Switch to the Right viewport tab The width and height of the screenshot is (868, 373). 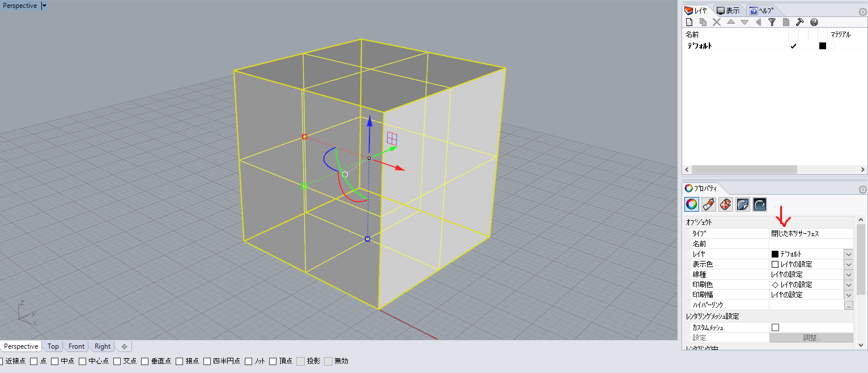(103, 346)
